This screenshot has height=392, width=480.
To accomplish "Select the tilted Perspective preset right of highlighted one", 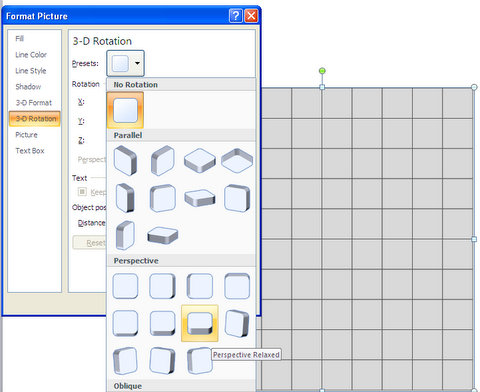I will (237, 323).
